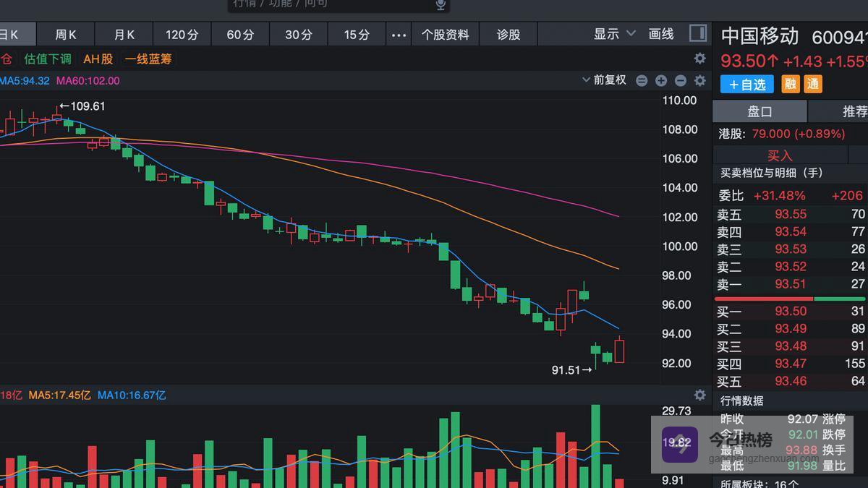
Task: Expand the 显示 display dropdown
Action: pyautogui.click(x=614, y=34)
